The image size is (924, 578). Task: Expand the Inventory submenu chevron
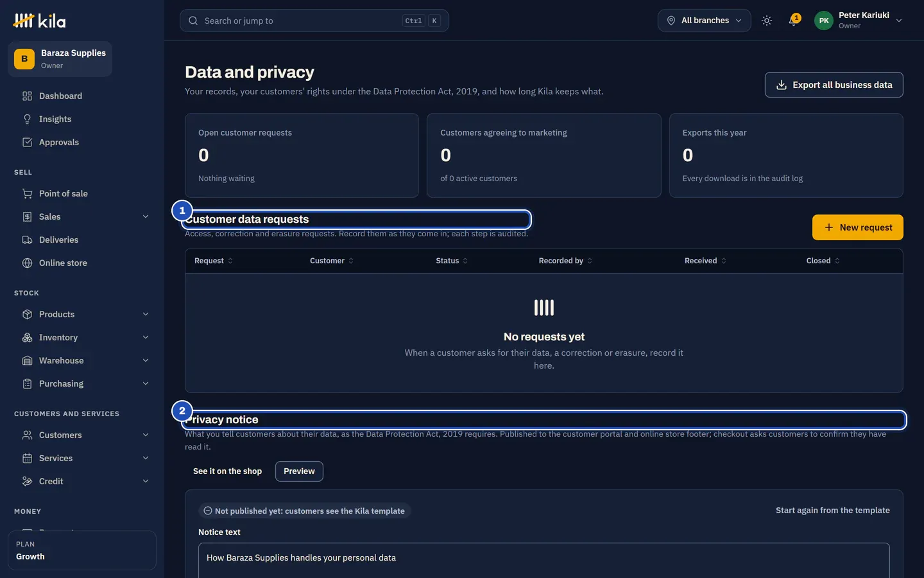pyautogui.click(x=146, y=337)
